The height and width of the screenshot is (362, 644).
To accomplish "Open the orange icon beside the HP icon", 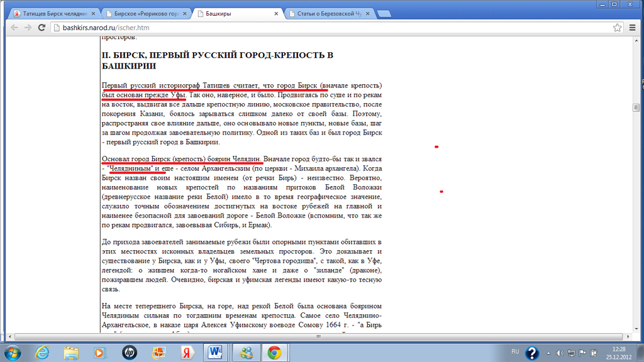I will [158, 353].
